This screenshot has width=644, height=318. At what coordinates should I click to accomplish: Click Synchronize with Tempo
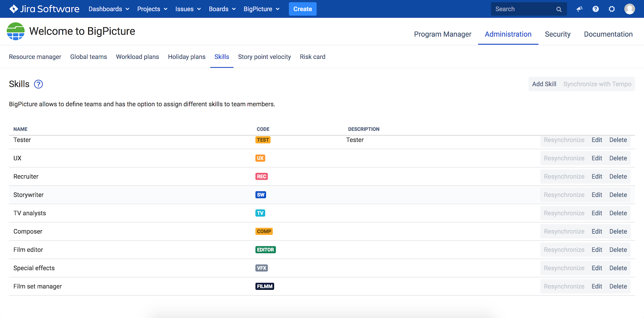point(597,84)
